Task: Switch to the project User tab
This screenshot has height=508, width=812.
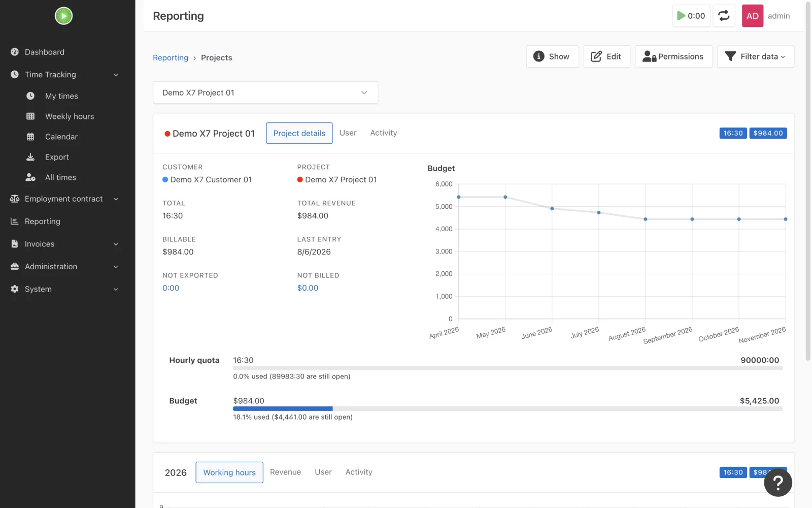Action: (348, 133)
